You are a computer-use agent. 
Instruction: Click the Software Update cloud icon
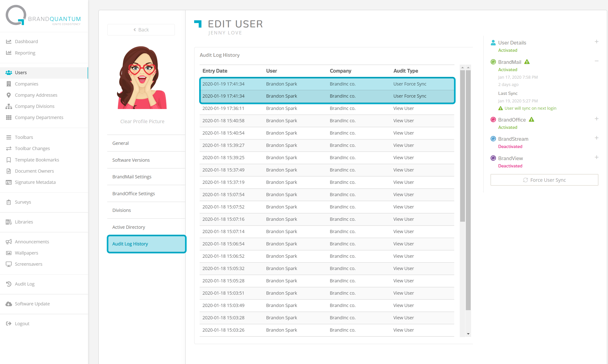[9, 304]
